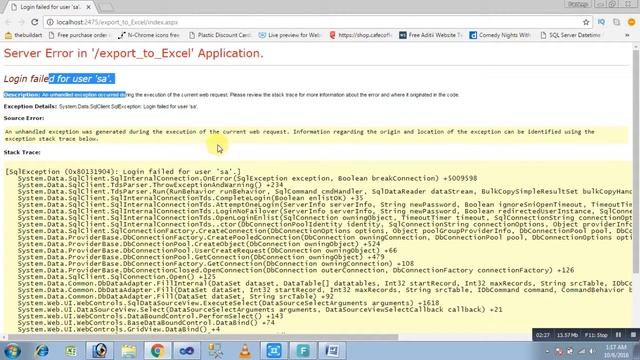Click the volume speaker tray icon

pos(591,351)
